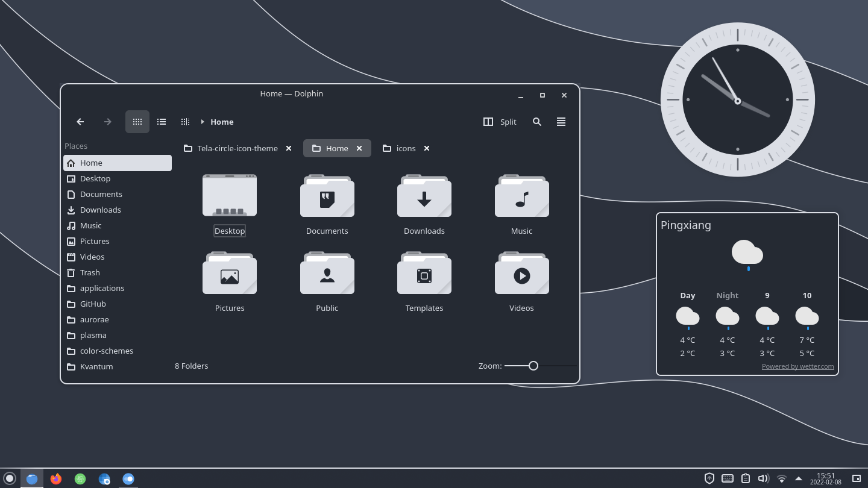
Task: Select the Music folder icon
Action: (x=522, y=195)
